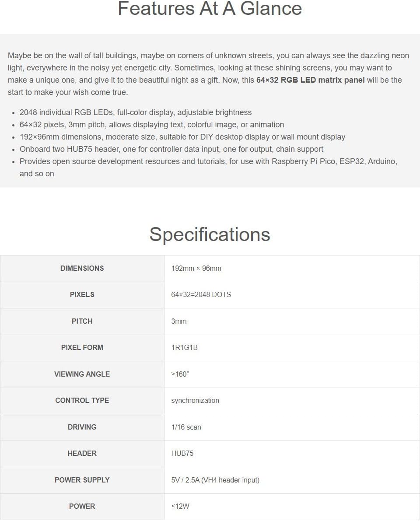420x521 pixels.
Task: Click the '1R1G1B' pixel form value
Action: (184, 348)
